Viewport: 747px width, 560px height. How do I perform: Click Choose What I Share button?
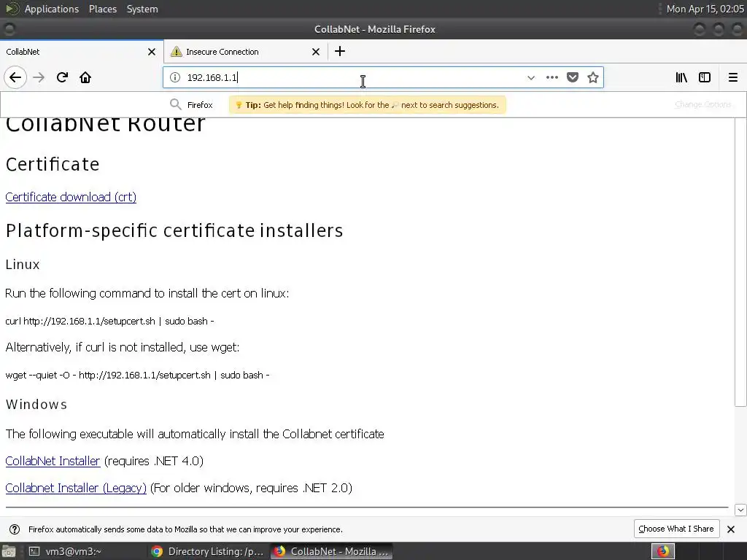click(676, 529)
